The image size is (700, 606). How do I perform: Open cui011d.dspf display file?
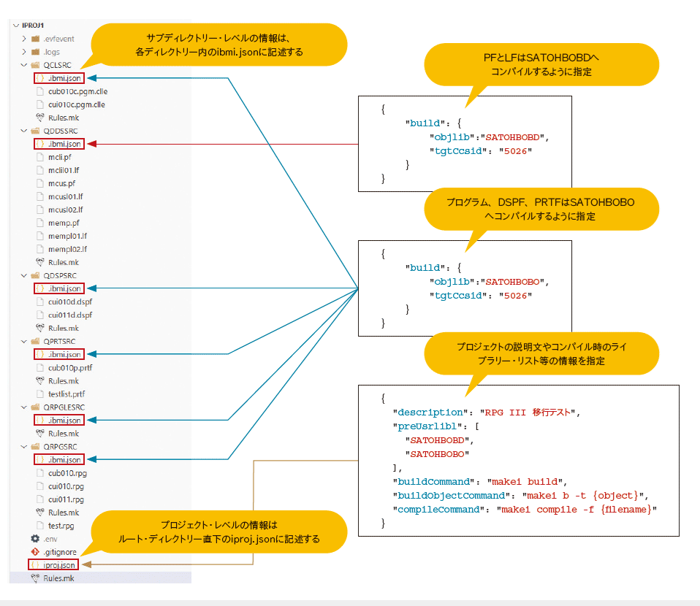pyautogui.click(x=70, y=315)
